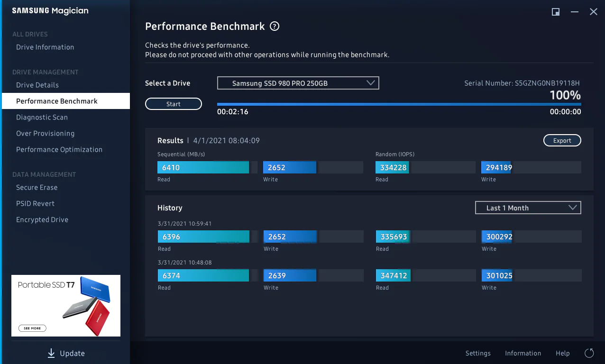Image resolution: width=605 pixels, height=364 pixels.
Task: Open Settings from the bottom bar
Action: coord(478,354)
